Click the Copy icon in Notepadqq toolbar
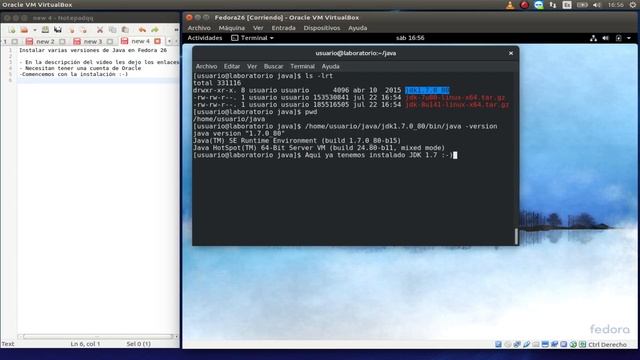640x360 pixels. 112,30
